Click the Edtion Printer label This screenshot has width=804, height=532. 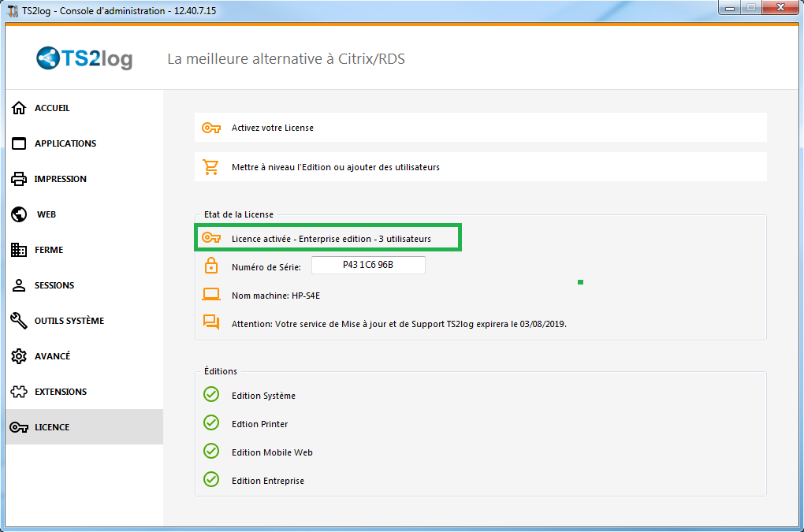259,424
